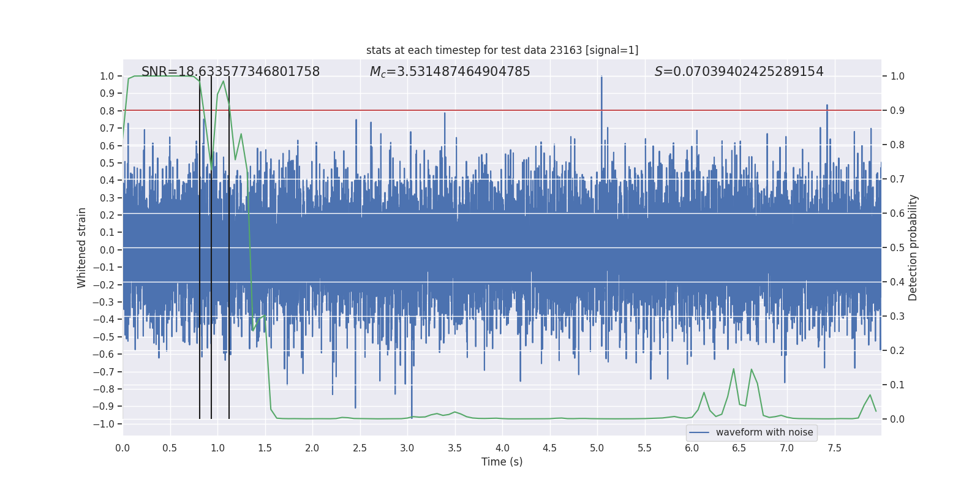
Task: Click the left axis tick label −1.0
Action: coord(107,424)
